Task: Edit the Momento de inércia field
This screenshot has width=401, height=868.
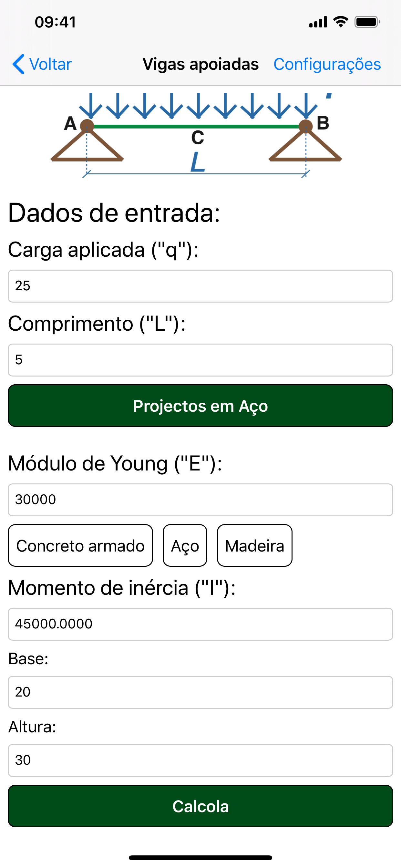Action: (200, 624)
